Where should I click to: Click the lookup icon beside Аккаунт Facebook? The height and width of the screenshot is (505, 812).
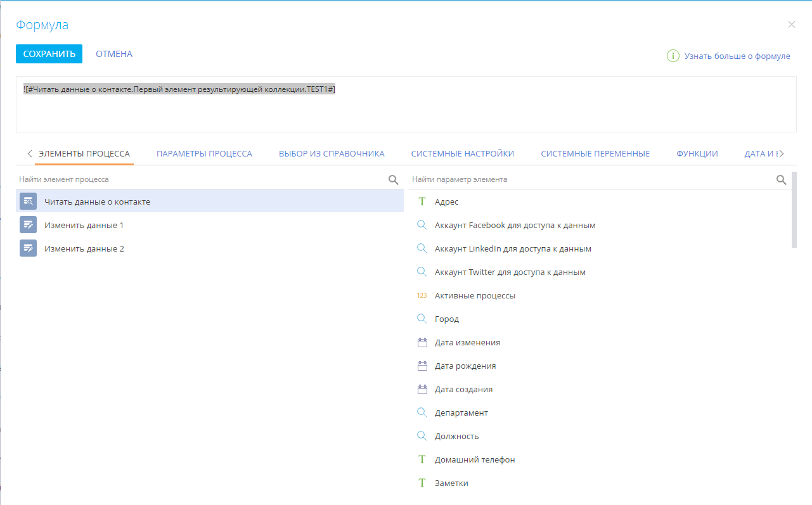tap(422, 225)
